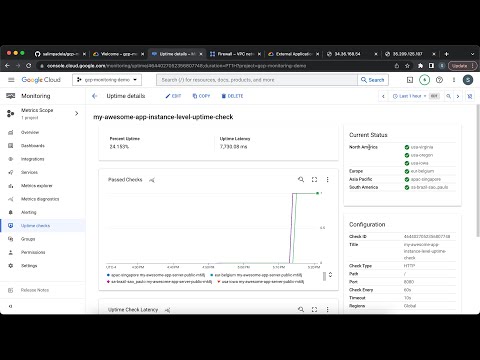Click the browser address bar URL

click(176, 66)
